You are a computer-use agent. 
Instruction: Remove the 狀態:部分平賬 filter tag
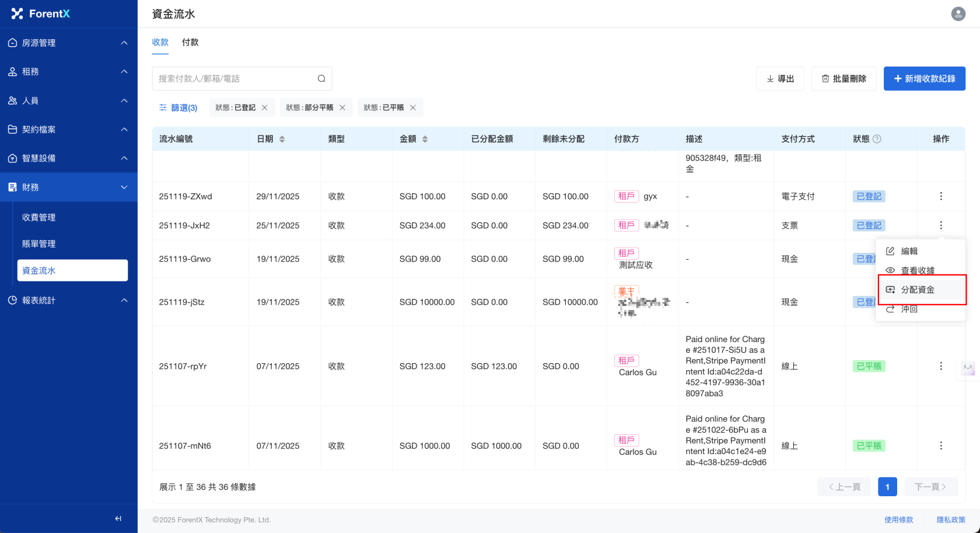pos(342,108)
